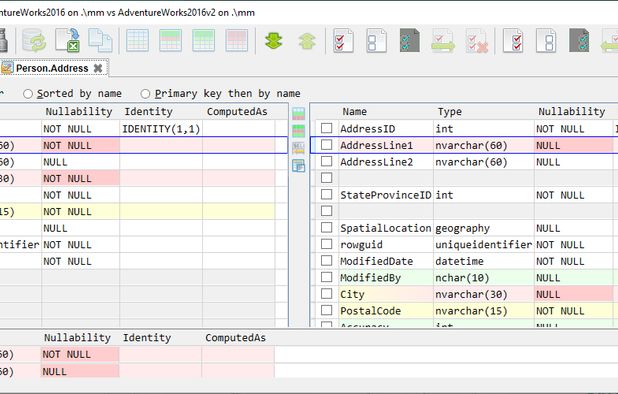Check the StateProvinceID row checkbox
The height and width of the screenshot is (394, 618).
click(x=326, y=194)
